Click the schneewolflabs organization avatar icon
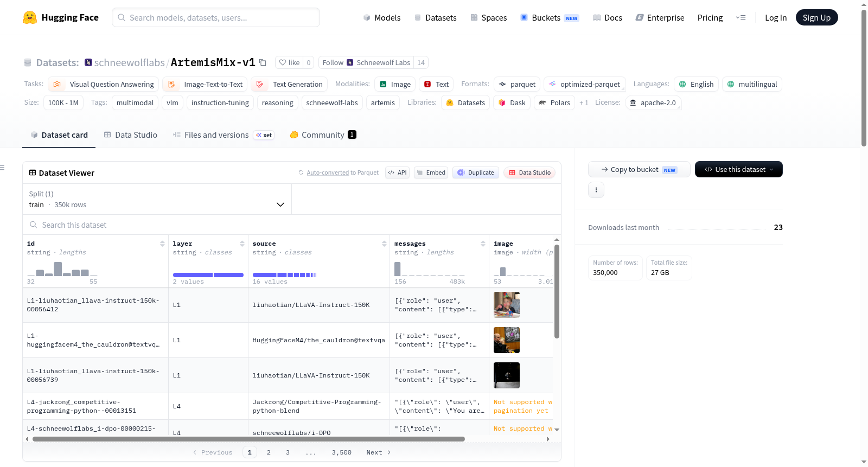This screenshot has height=467, width=868. [x=88, y=62]
